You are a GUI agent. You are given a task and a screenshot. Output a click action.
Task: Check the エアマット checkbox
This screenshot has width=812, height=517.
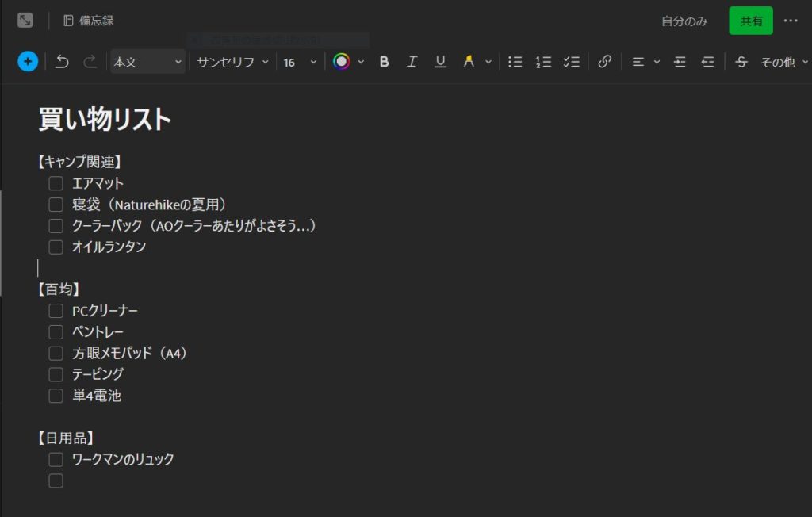56,184
